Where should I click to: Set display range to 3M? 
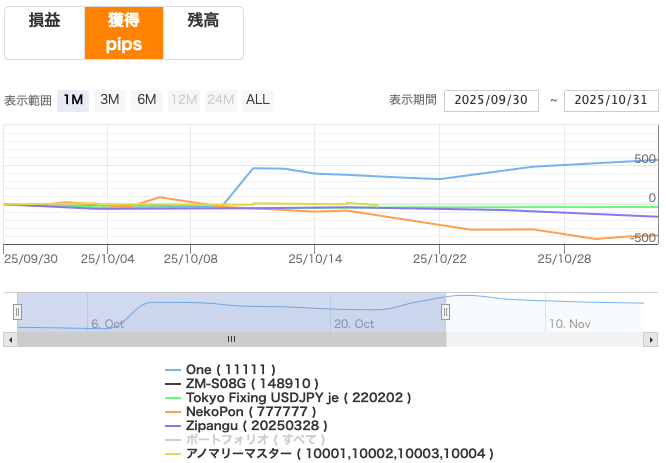pyautogui.click(x=110, y=100)
